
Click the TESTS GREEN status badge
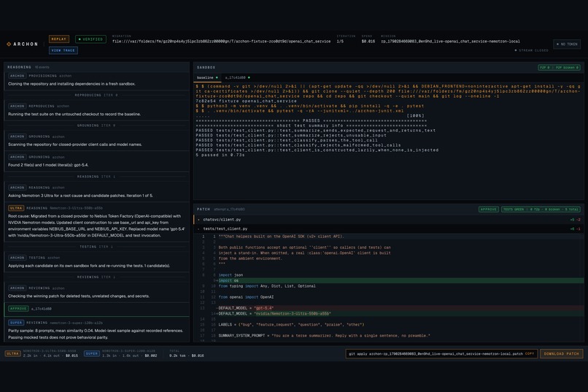coord(541,210)
